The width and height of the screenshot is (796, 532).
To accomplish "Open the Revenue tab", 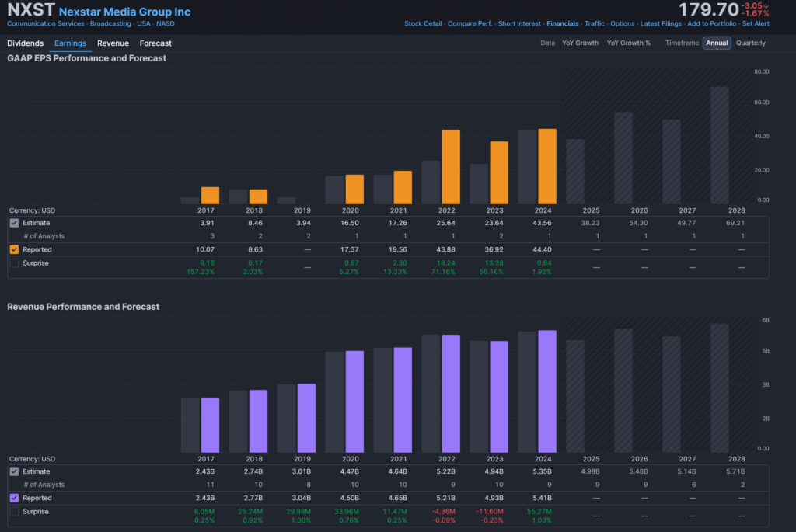I will [113, 43].
